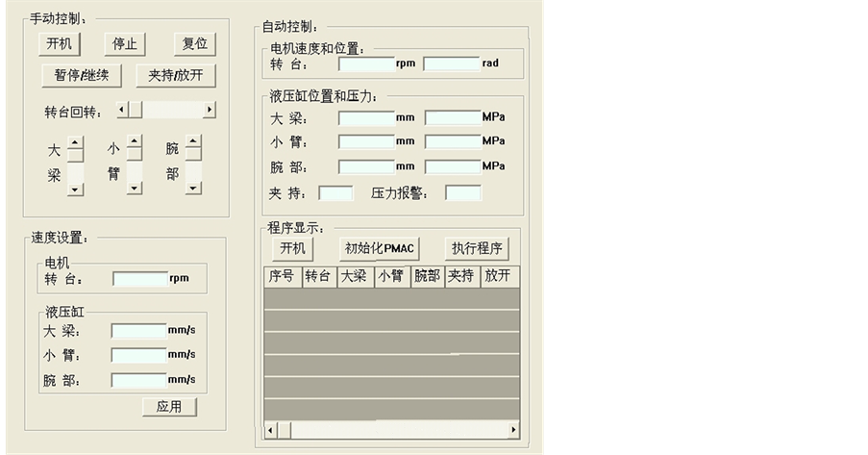Click the 初始化PMAC button

coord(379,248)
